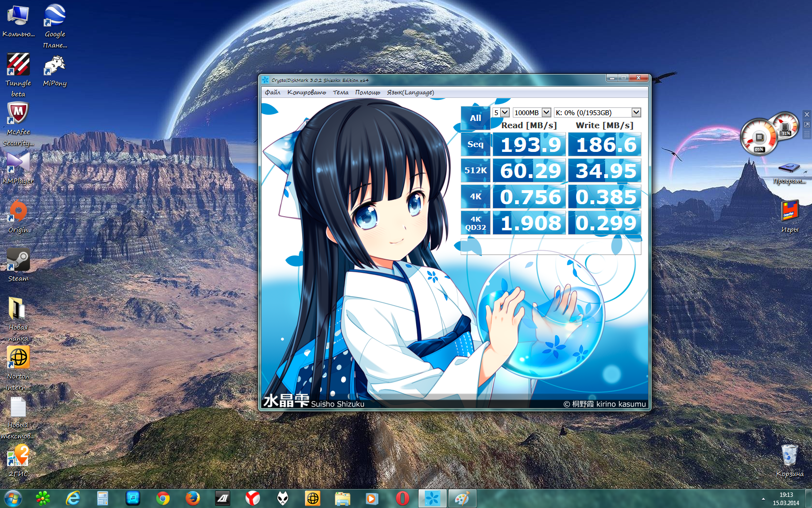812x508 pixels.
Task: Select the Norton Internet desktop shortcut
Action: [x=18, y=369]
